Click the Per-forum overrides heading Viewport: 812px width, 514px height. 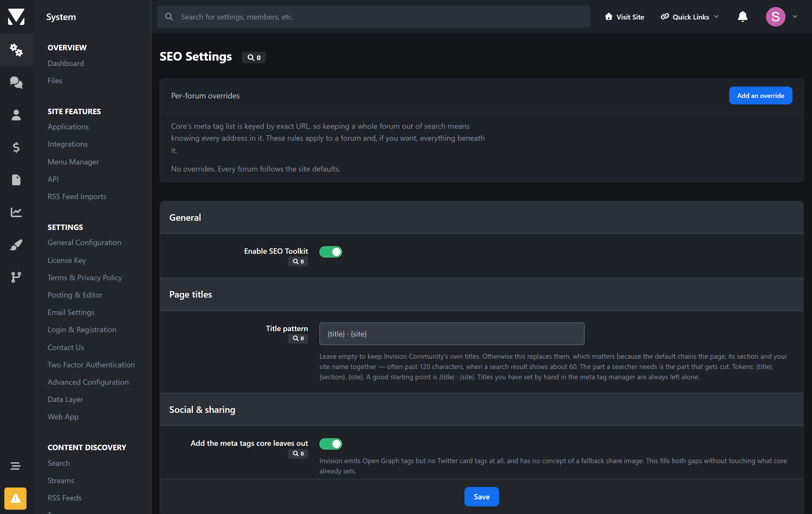coord(205,96)
